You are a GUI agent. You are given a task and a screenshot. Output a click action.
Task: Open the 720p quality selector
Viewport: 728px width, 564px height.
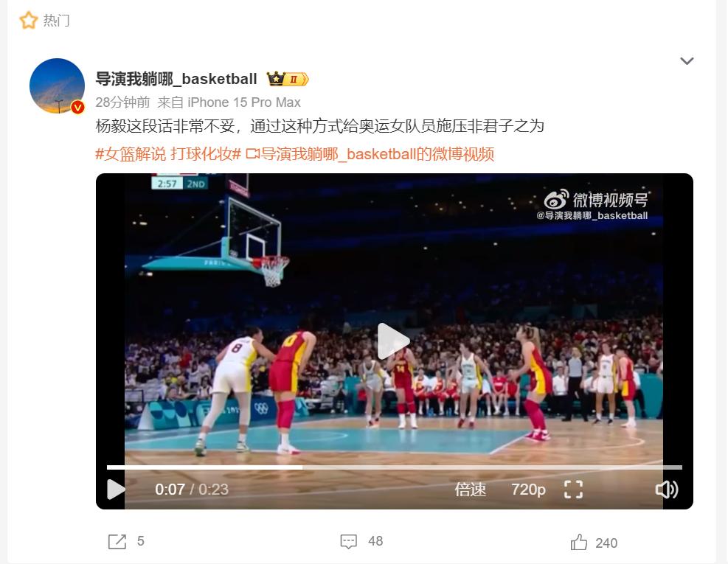click(528, 490)
